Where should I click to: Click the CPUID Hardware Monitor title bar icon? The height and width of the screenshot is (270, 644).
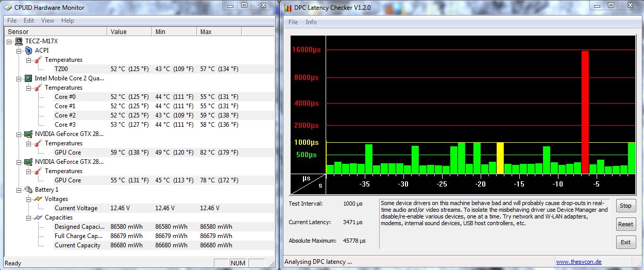pos(8,8)
